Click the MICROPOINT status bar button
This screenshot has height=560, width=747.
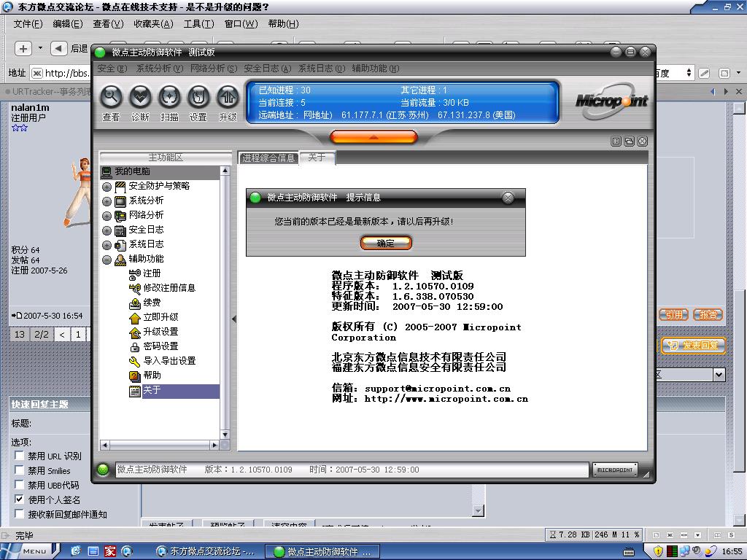615,470
